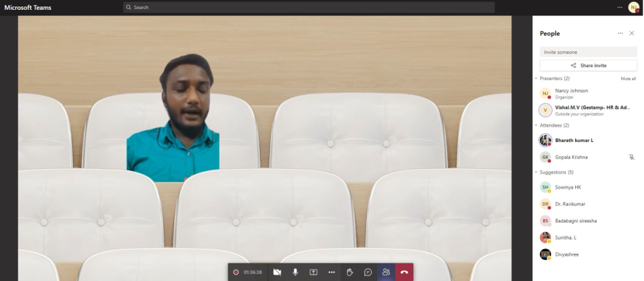Click the search magnifier icon
The height and width of the screenshot is (281, 644).
tap(129, 7)
